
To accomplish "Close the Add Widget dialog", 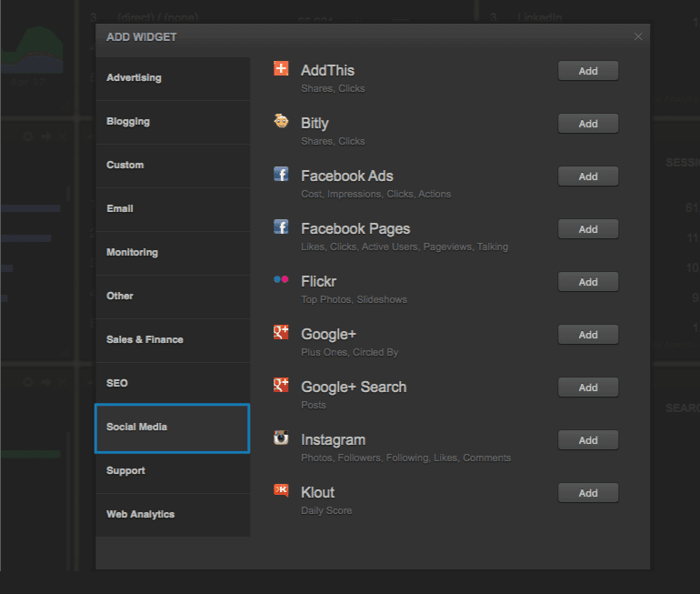I will [638, 36].
